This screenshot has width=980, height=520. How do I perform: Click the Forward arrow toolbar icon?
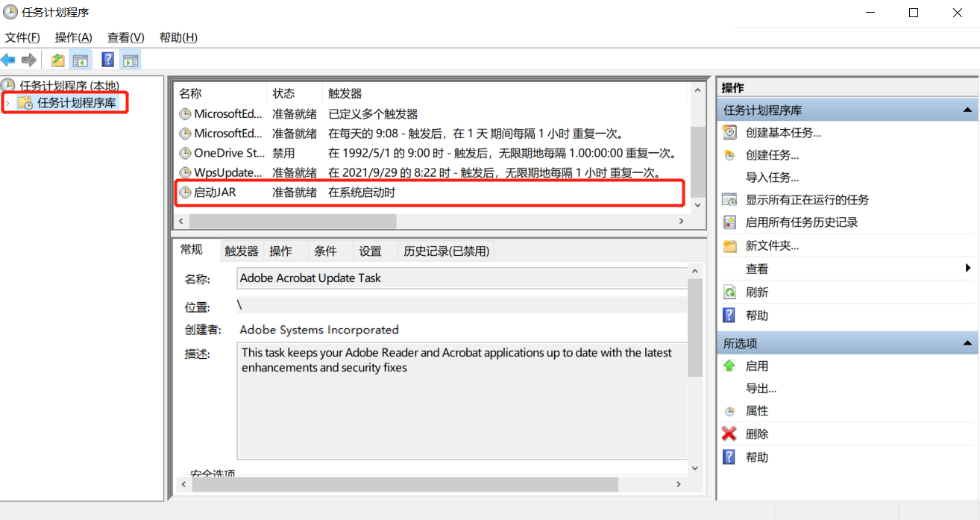[29, 60]
